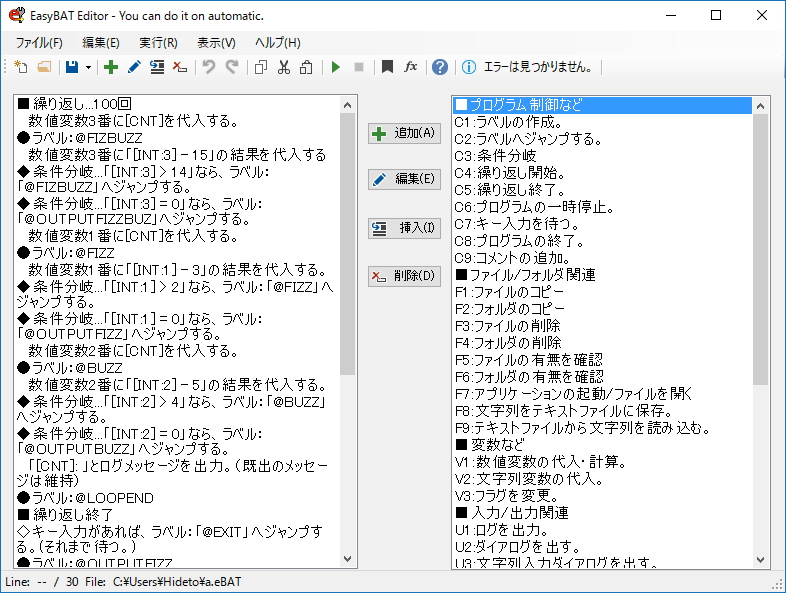Open the save icon dropdown arrow
The height and width of the screenshot is (593, 786).
[x=88, y=67]
